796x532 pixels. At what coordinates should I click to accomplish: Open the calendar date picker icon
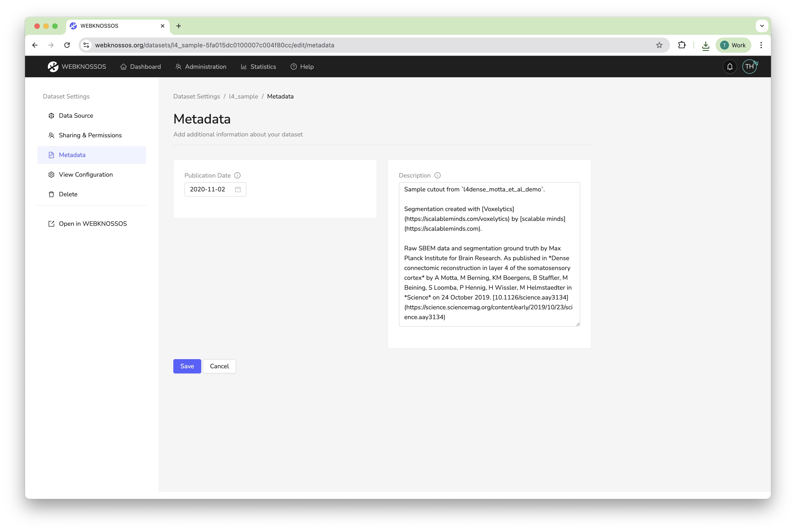(x=238, y=189)
